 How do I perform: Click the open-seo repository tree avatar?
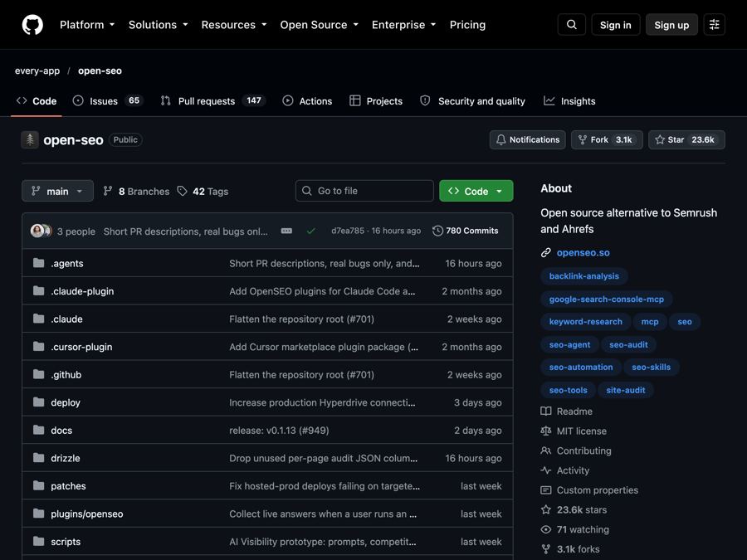tap(30, 140)
